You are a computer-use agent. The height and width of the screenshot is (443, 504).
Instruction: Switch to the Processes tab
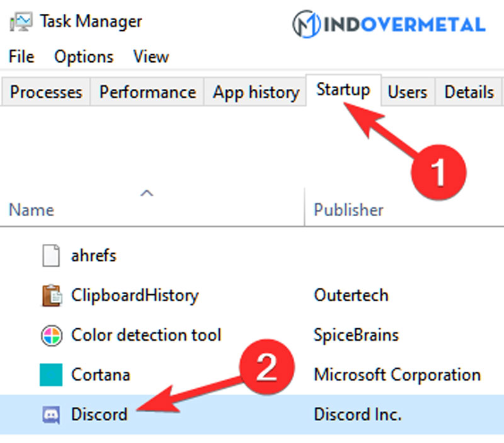click(x=45, y=92)
